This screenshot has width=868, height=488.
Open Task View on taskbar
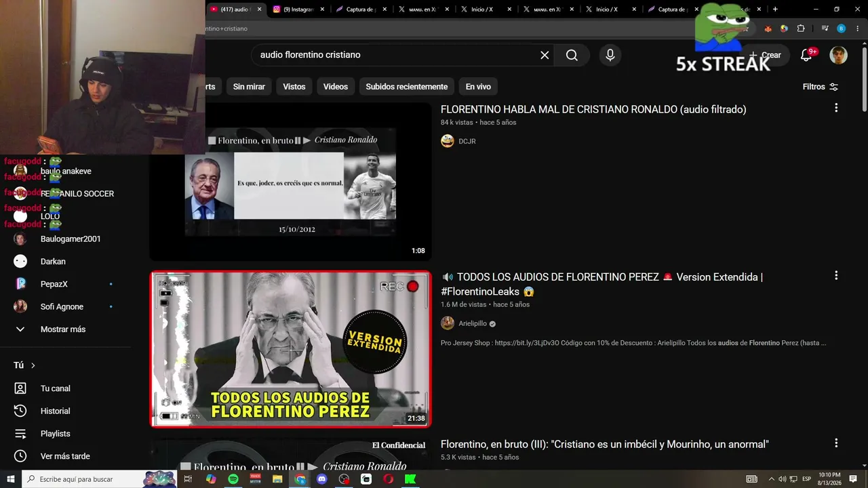point(188,479)
